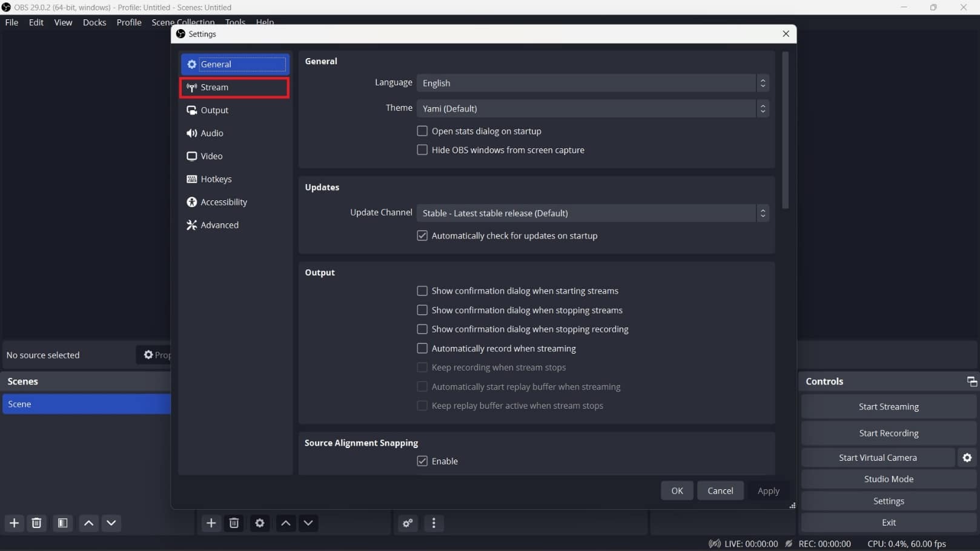Enable Automatically record when streaming
This screenshot has height=551, width=980.
pyautogui.click(x=422, y=348)
